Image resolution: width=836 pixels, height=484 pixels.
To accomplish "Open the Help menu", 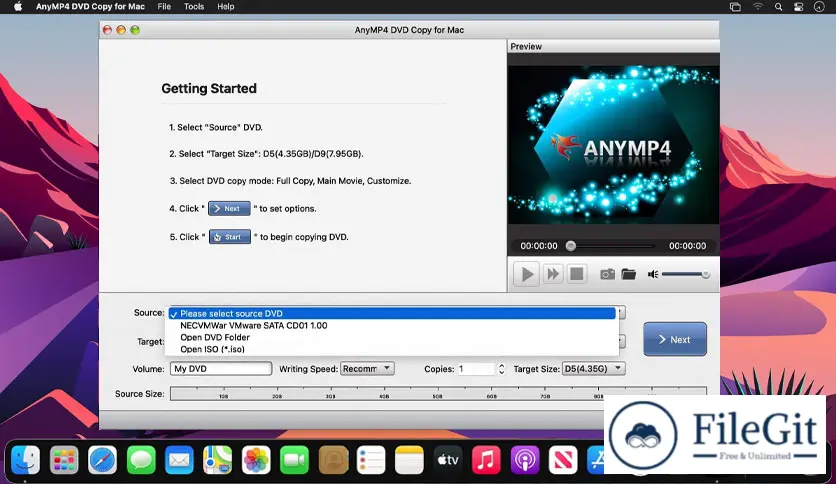I will point(226,6).
